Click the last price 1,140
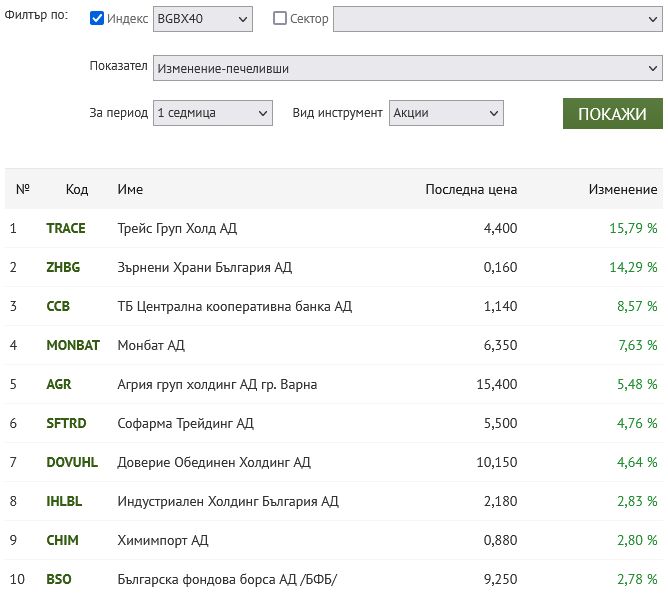The height and width of the screenshot is (593, 668). 500,306
